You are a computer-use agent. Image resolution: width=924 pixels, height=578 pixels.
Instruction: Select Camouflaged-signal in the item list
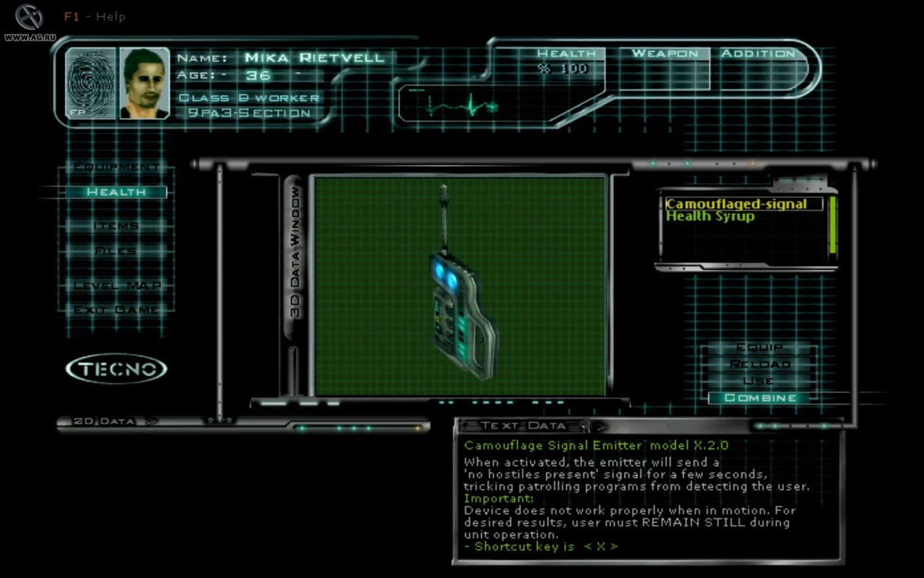click(x=736, y=204)
